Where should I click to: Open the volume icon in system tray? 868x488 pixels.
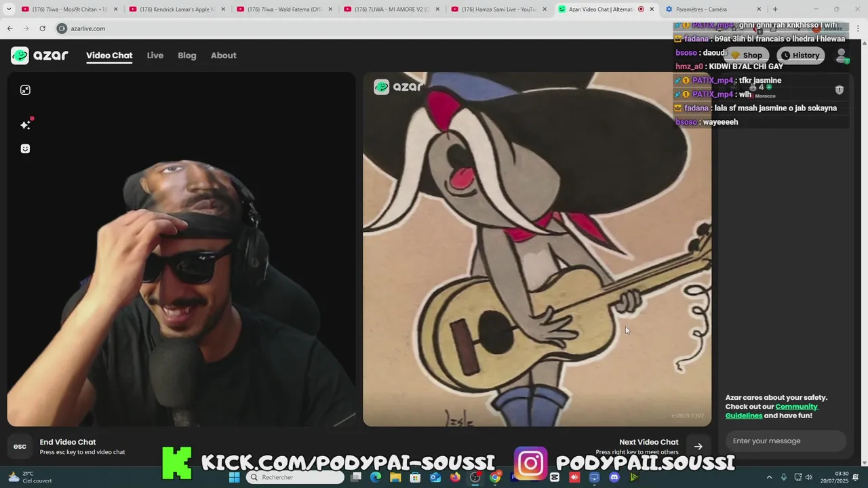coord(808,477)
